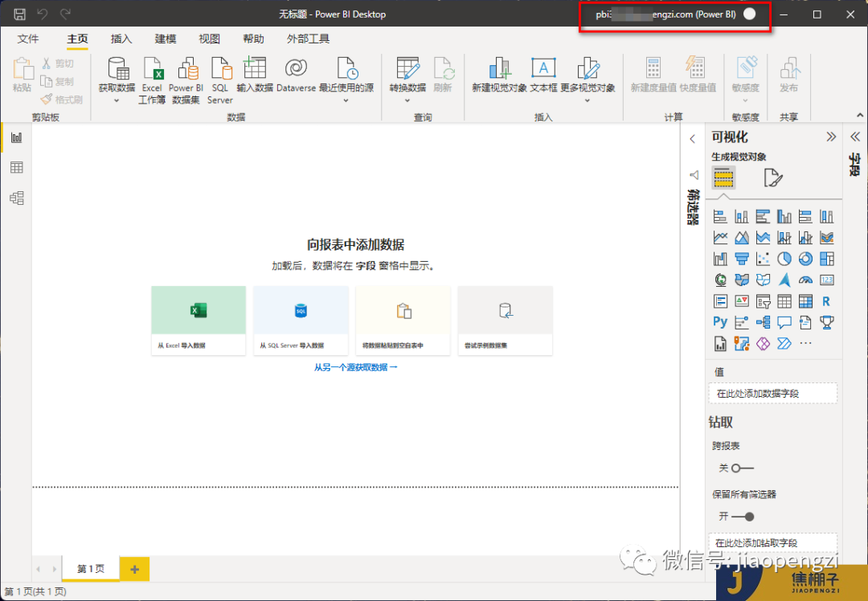Select the matrix visual
This screenshot has width=868, height=601.
pyautogui.click(x=806, y=301)
